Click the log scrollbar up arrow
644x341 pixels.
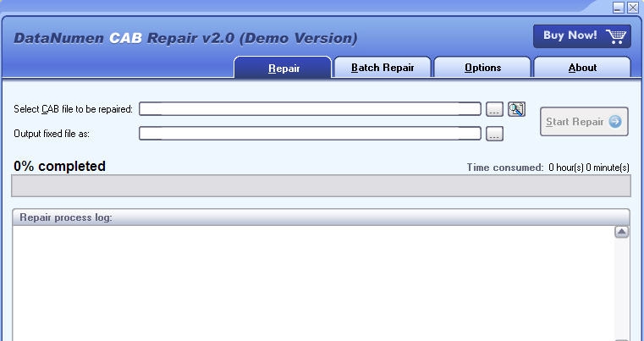click(x=622, y=232)
